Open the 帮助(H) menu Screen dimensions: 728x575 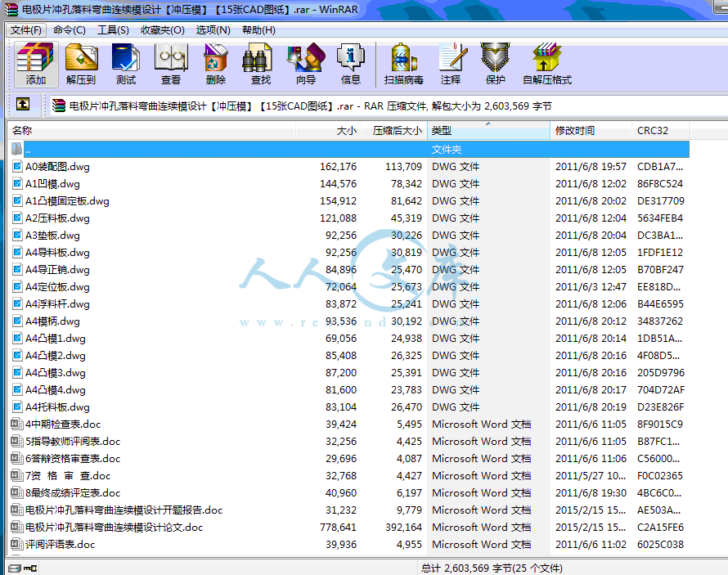coord(258,30)
